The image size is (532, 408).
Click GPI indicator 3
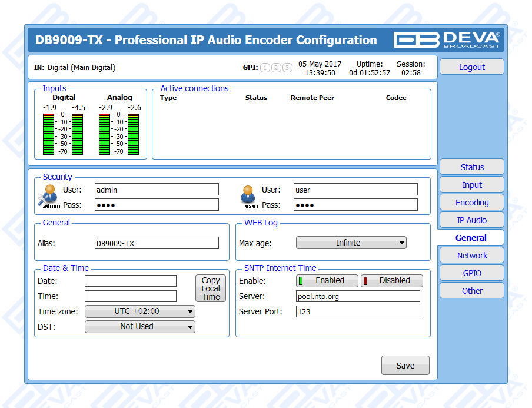point(287,68)
